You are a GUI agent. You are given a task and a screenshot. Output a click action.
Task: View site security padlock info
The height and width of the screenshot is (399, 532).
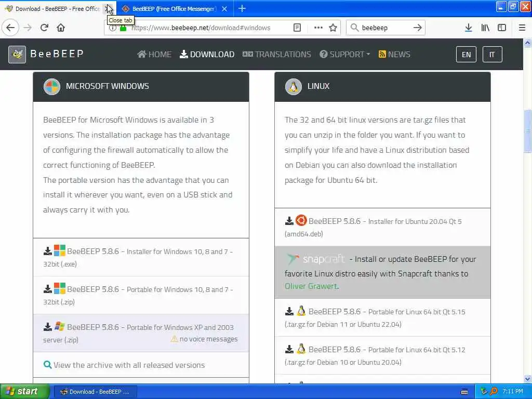(123, 28)
